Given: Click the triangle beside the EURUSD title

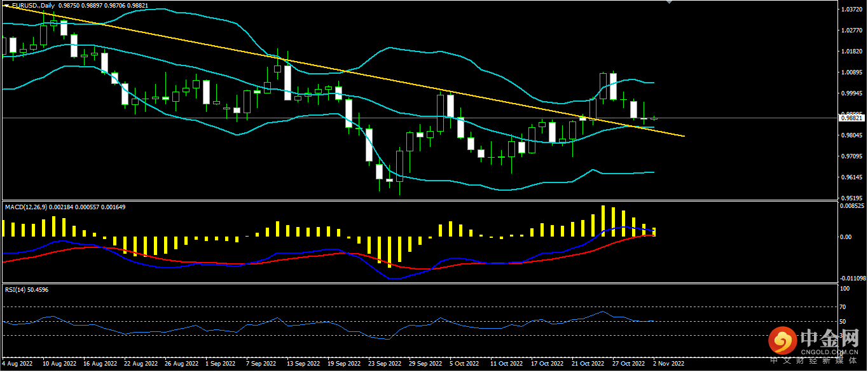Looking at the screenshot, I should [x=6, y=5].
